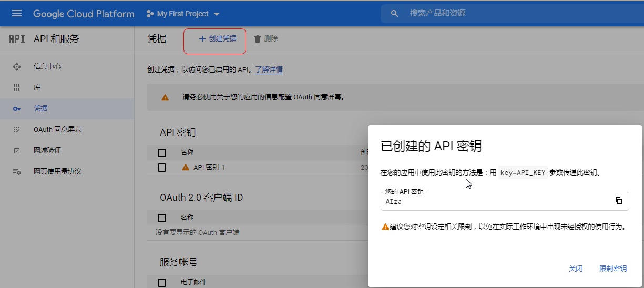Click the Google Cloud Platform logo
Screen dimensions: 644x288
coord(84,14)
